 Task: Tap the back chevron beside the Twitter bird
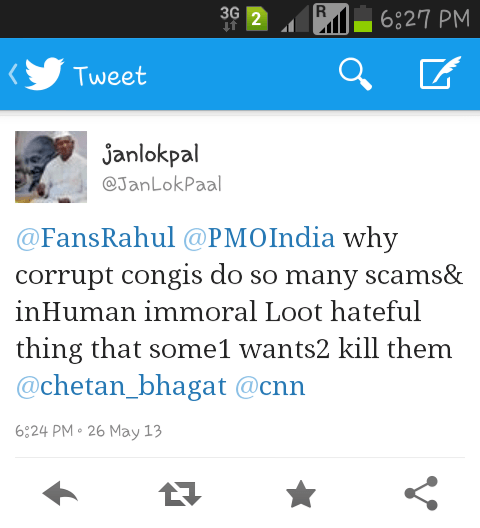point(13,74)
